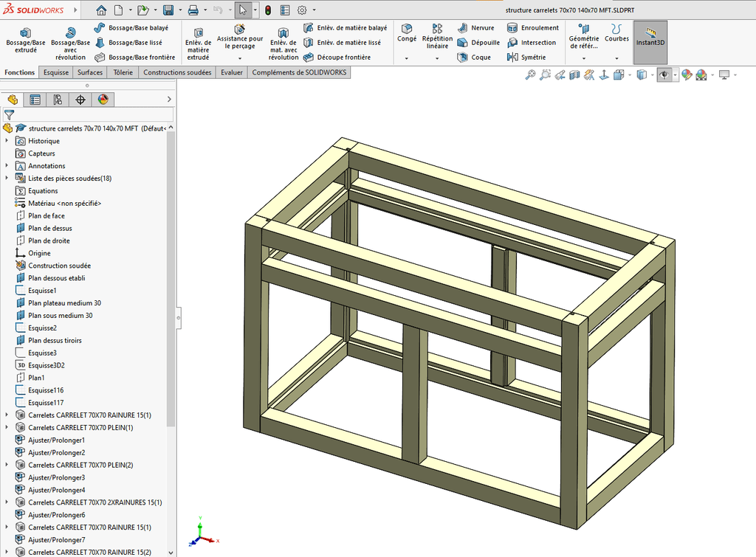Open the Géométrie de référence tool
Screen dimensions: 756x557
click(x=584, y=36)
